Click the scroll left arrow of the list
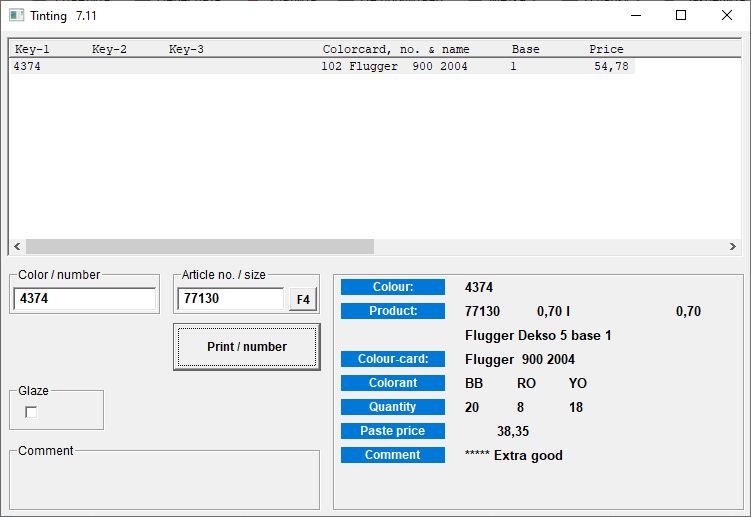 point(17,247)
